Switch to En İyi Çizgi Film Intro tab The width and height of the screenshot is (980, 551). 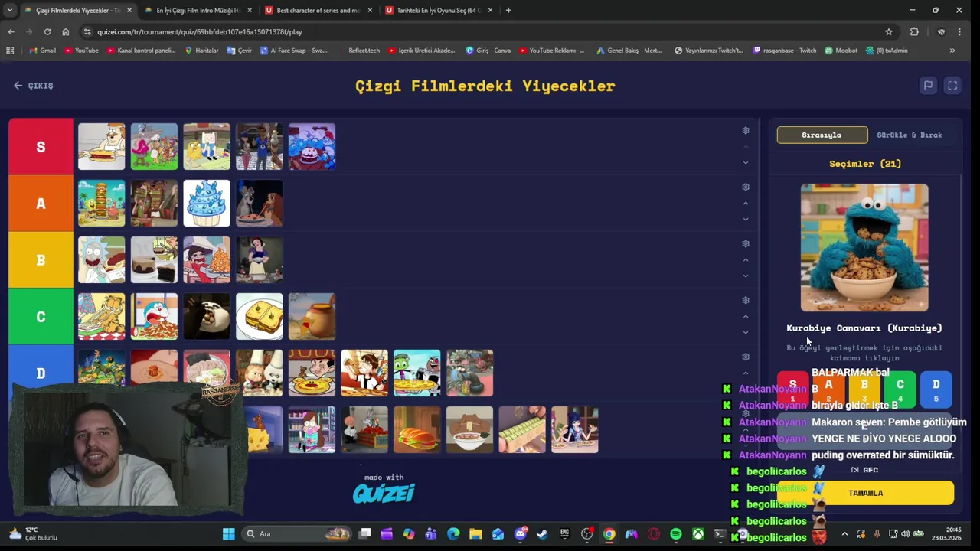click(x=198, y=10)
